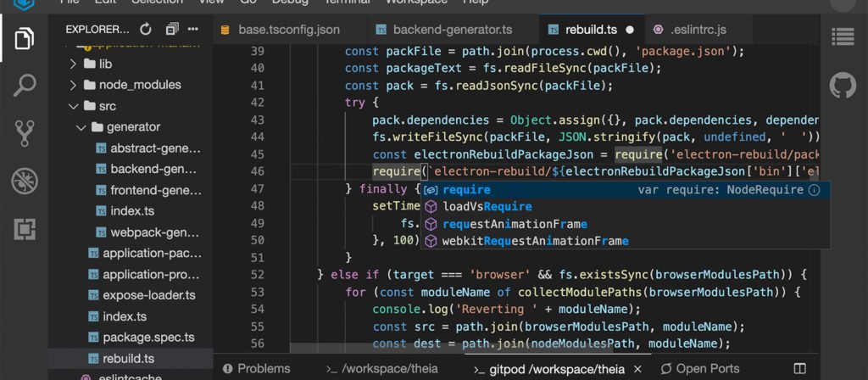Open index.ts inside the generator folder

pyautogui.click(x=131, y=211)
